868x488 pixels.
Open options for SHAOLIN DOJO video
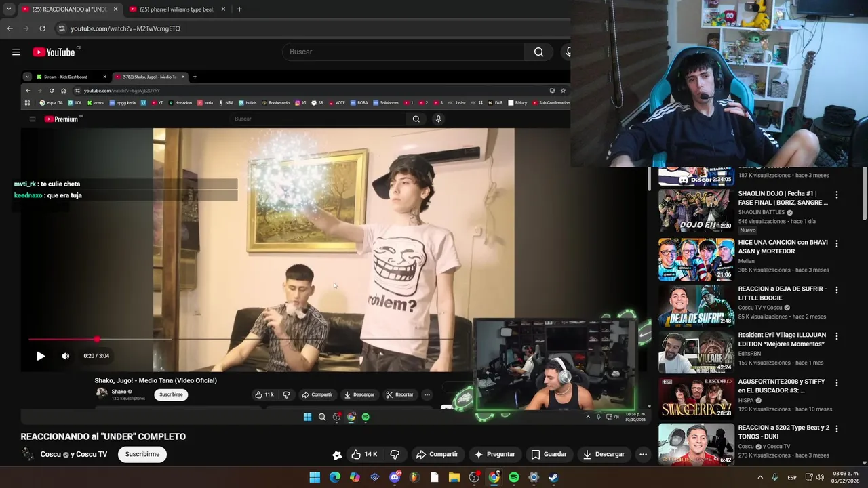pyautogui.click(x=836, y=195)
